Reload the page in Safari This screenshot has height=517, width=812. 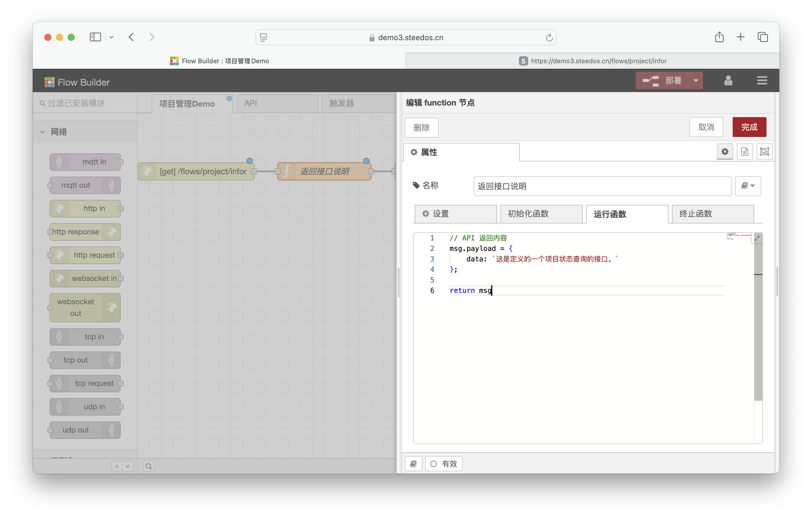click(x=549, y=37)
